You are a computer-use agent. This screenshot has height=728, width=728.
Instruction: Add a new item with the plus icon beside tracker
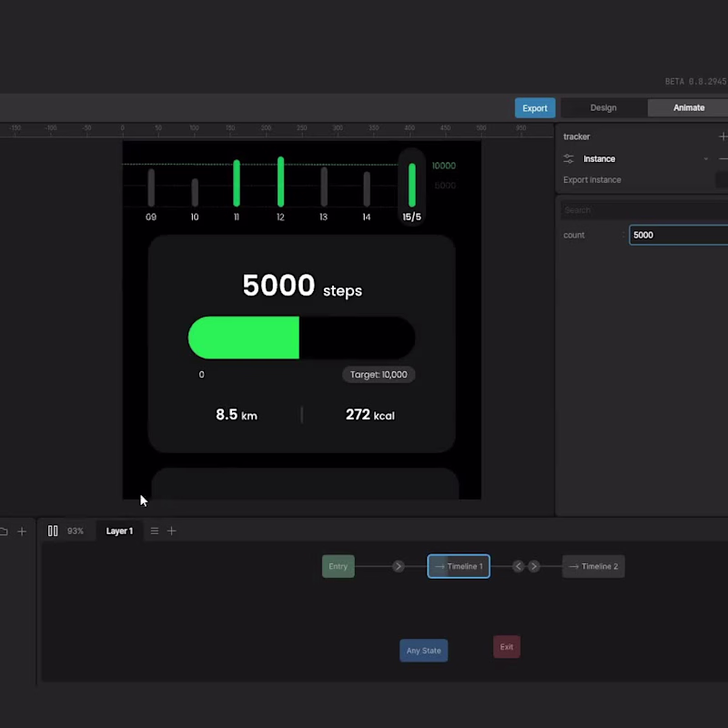(723, 136)
